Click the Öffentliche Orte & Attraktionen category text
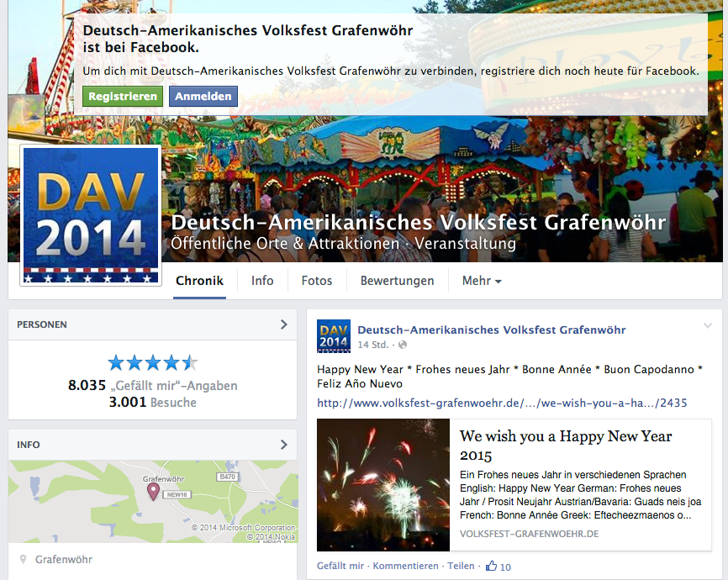The height and width of the screenshot is (580, 728). (x=285, y=243)
